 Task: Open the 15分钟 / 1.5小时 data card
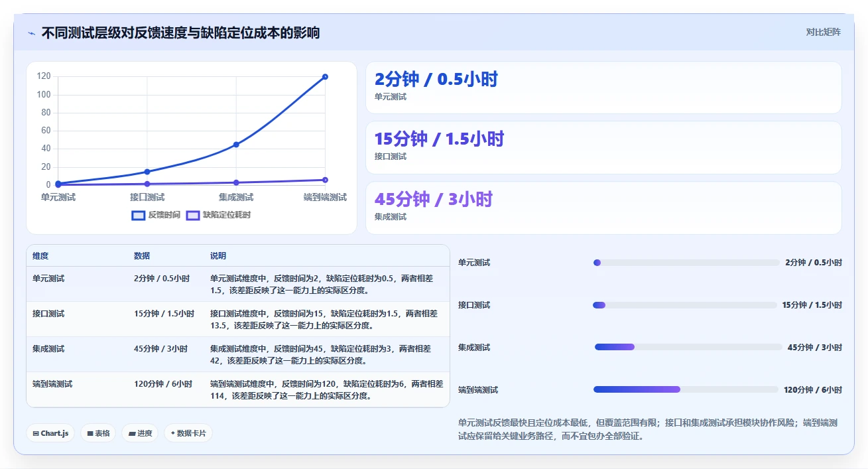(603, 147)
